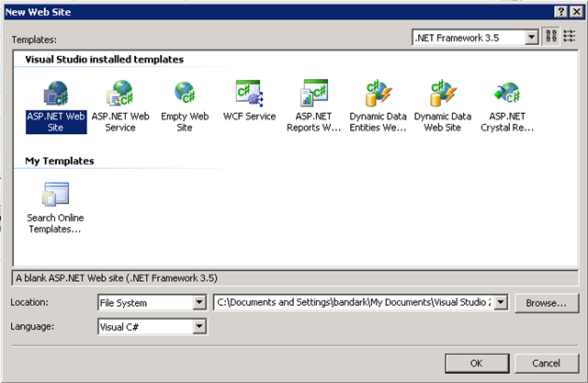588x383 pixels.
Task: Open the Search Online Templates icon
Action: pyautogui.click(x=55, y=194)
